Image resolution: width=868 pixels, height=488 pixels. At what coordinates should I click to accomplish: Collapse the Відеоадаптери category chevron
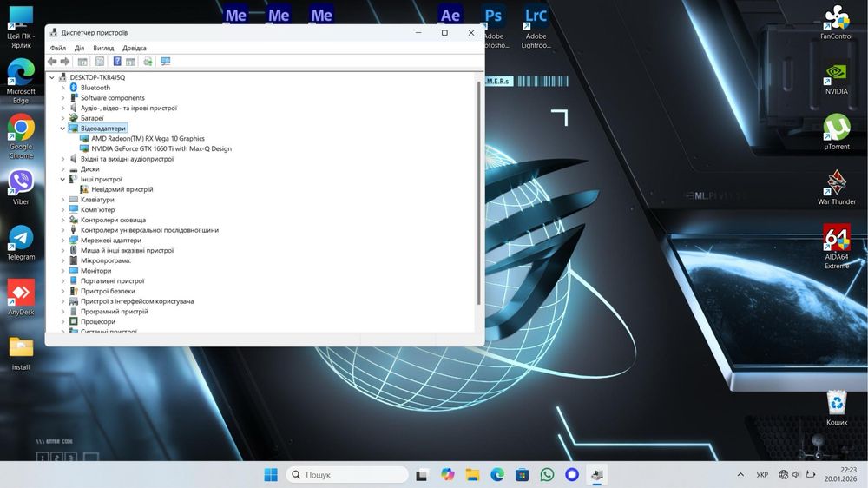(x=62, y=129)
